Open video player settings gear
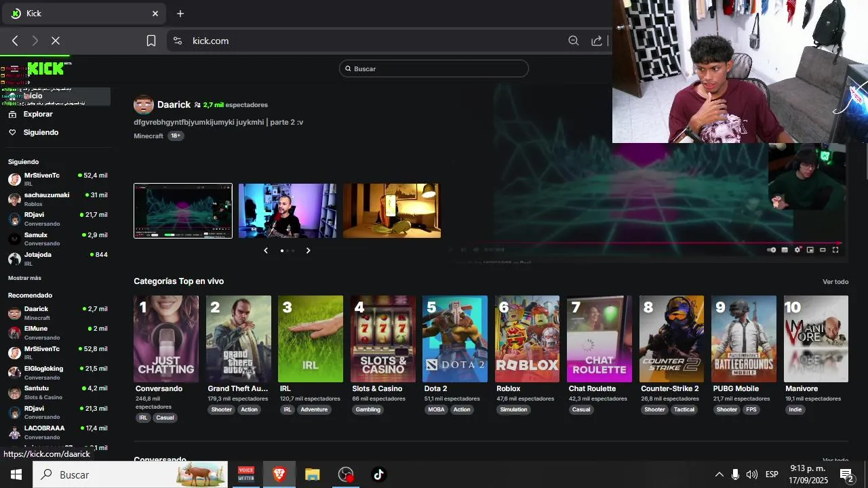Screen dimensions: 868x488 797,250
